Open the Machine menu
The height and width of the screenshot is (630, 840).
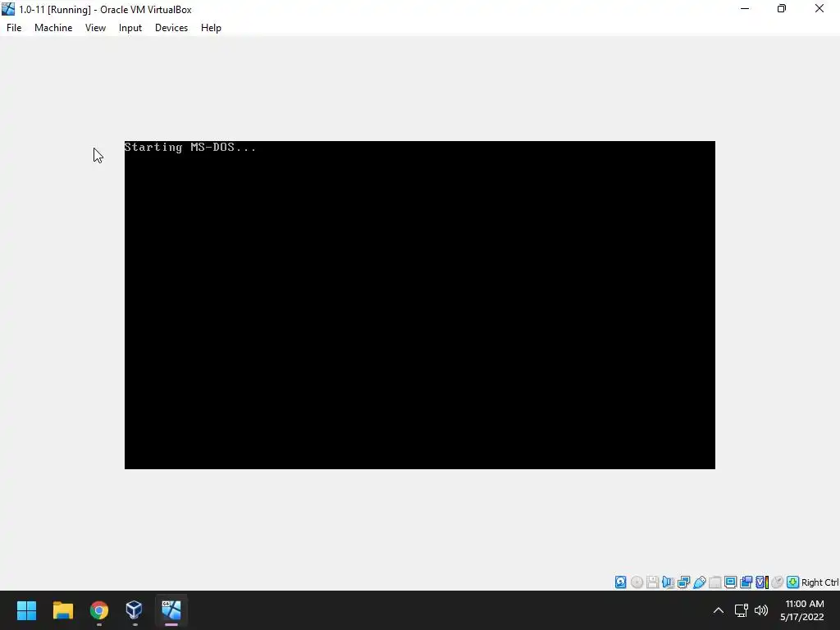pyautogui.click(x=53, y=28)
